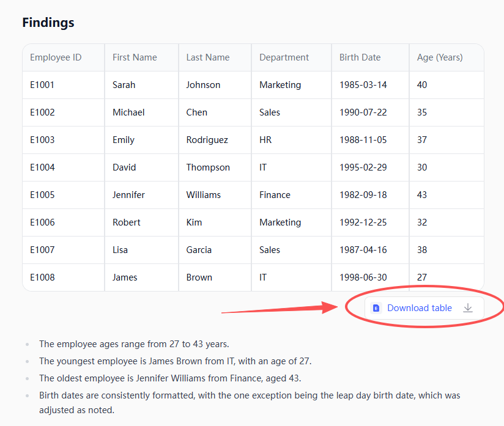Click the download arrow icon
Viewport: 504px width, 426px height.
[468, 308]
